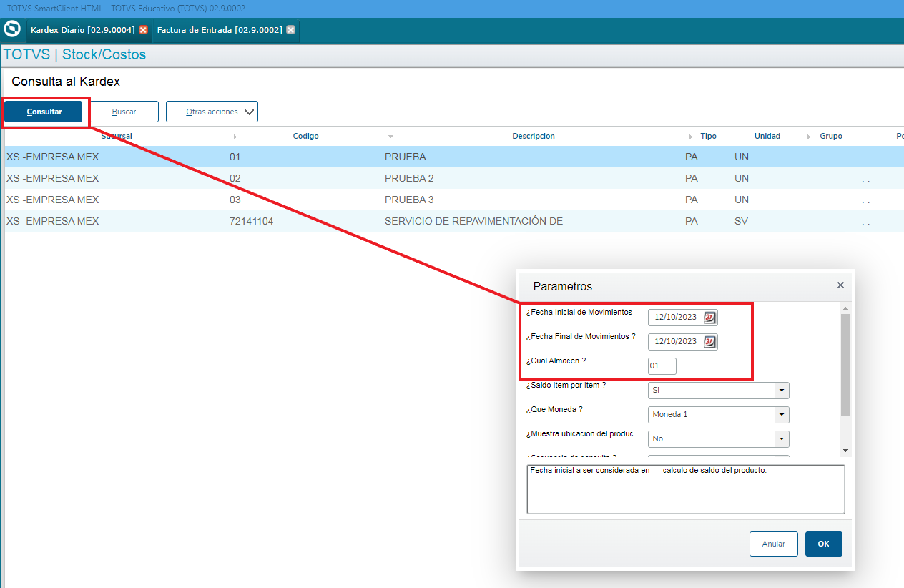Click the sort arrow on the Tipo column
The height and width of the screenshot is (588, 904).
[x=689, y=136]
